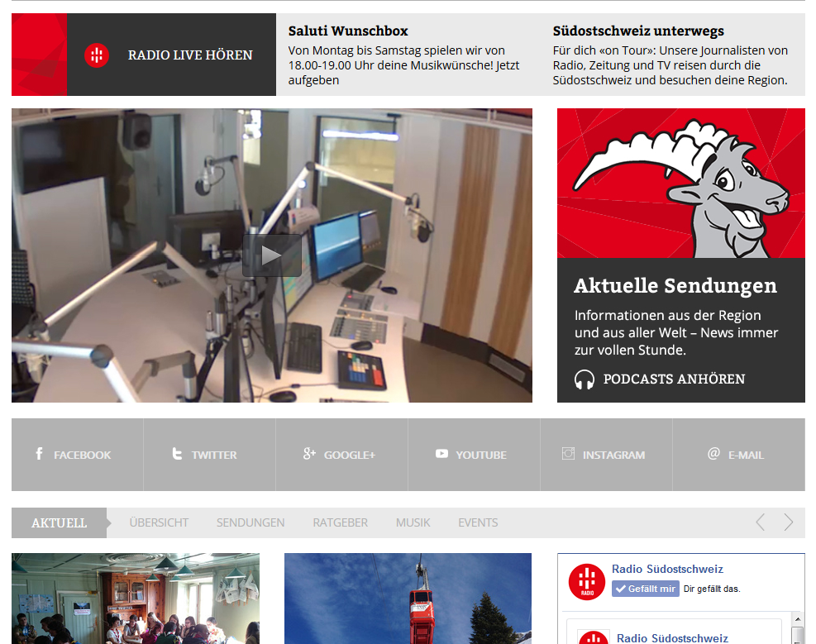This screenshot has height=644, width=816.
Task: Open Podcasts Anhören link
Action: click(x=674, y=379)
